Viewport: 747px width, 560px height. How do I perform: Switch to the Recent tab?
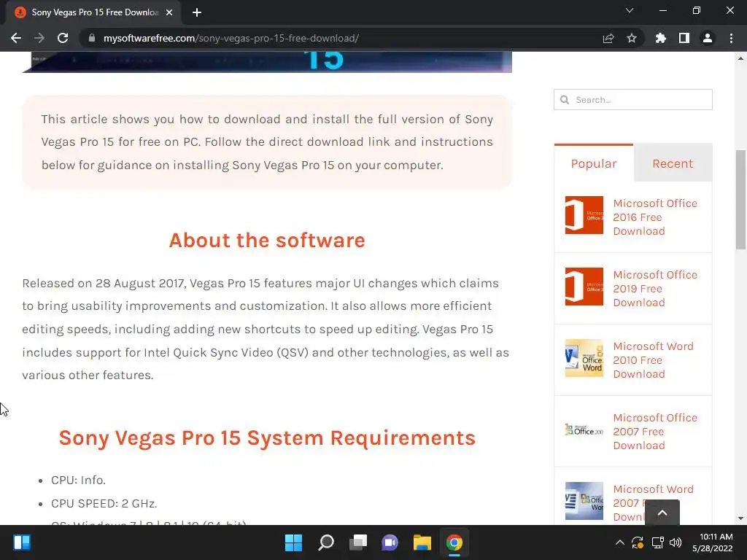point(673,163)
